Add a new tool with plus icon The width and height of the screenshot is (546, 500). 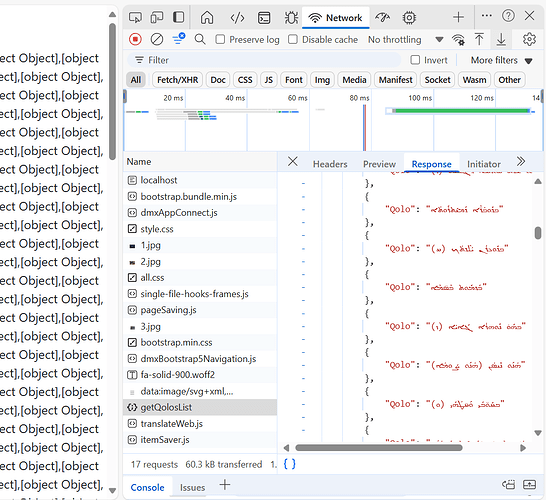coord(458,17)
